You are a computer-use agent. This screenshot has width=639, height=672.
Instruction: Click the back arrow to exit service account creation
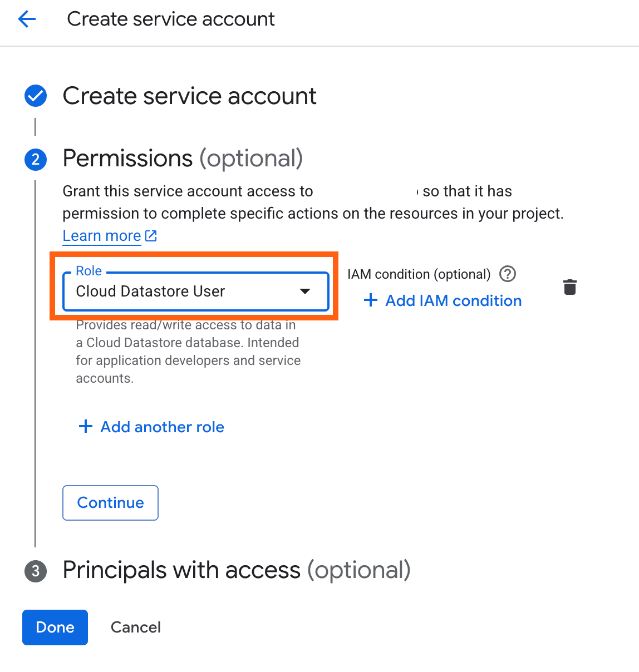[x=26, y=18]
